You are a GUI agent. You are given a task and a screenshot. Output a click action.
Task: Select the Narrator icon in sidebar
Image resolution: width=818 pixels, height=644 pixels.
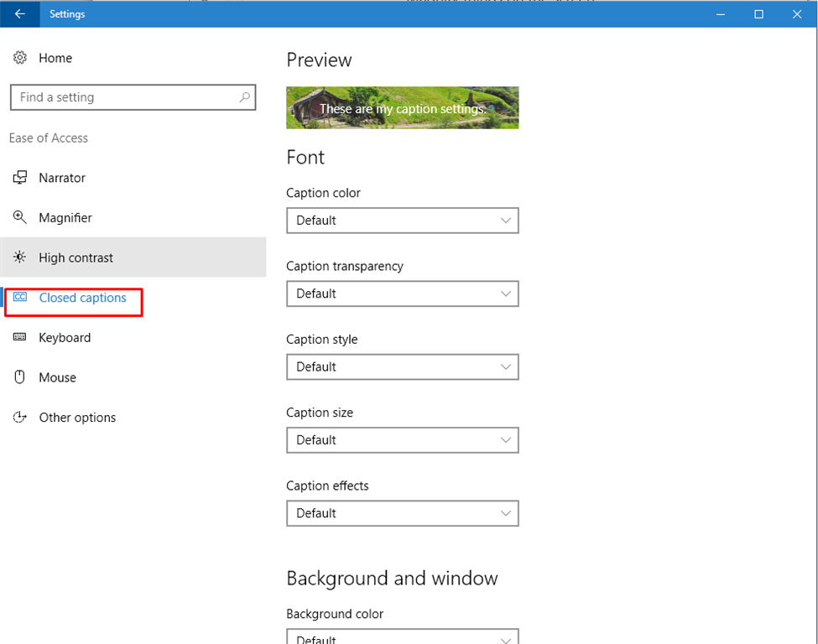tap(20, 178)
